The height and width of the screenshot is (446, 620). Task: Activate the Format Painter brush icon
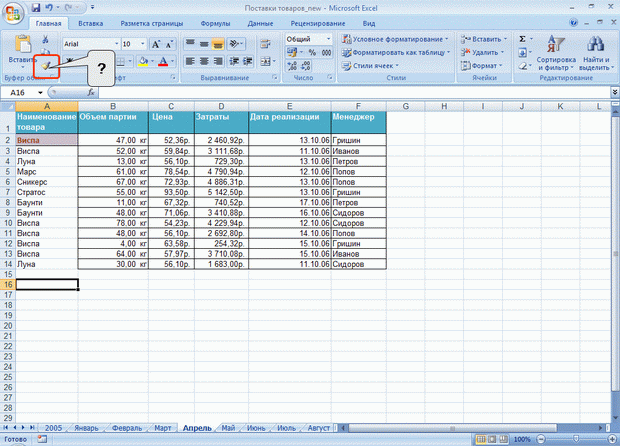click(x=45, y=66)
